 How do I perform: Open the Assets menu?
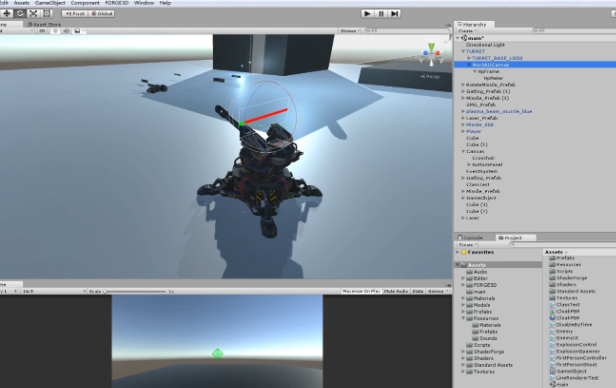tap(21, 3)
